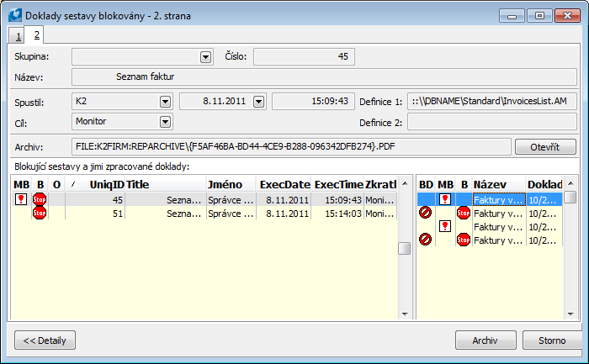Click the time field 15:09:43
The width and height of the screenshot is (589, 364).
(313, 102)
